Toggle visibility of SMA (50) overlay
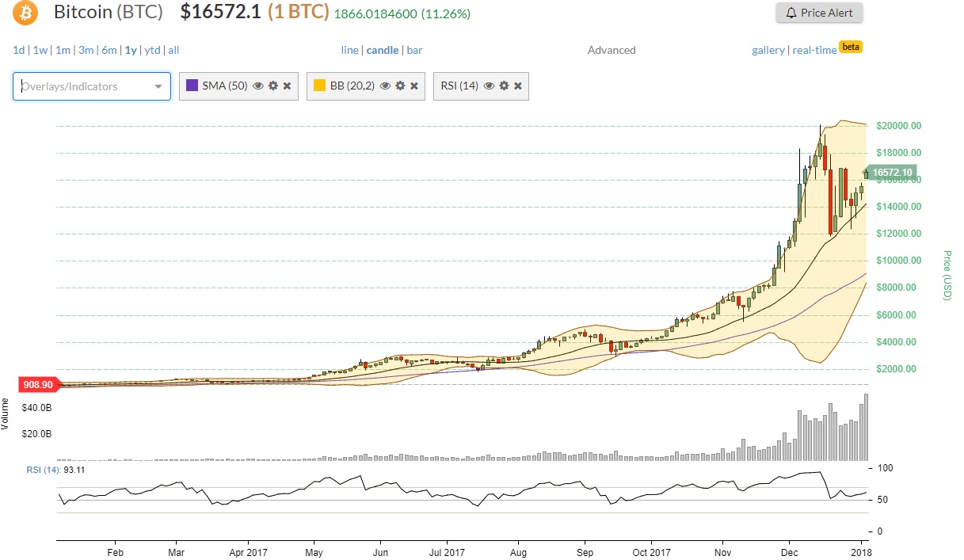The width and height of the screenshot is (964, 560). click(257, 86)
